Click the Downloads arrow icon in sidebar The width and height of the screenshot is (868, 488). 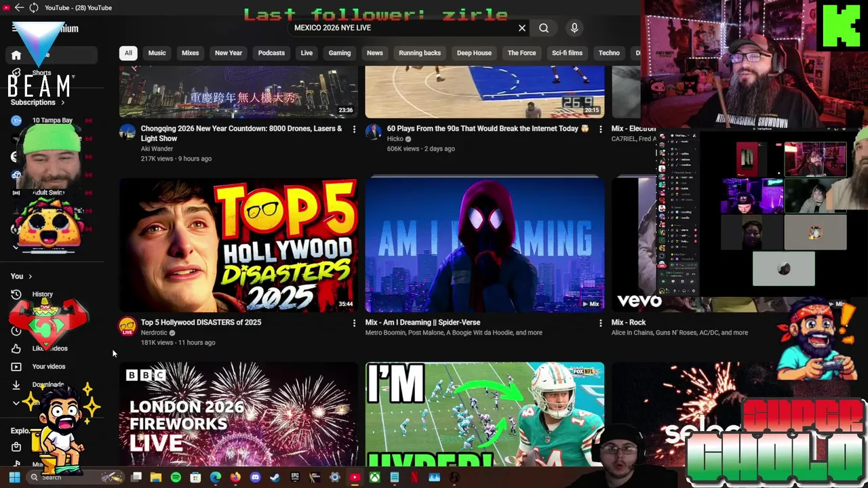point(16,384)
